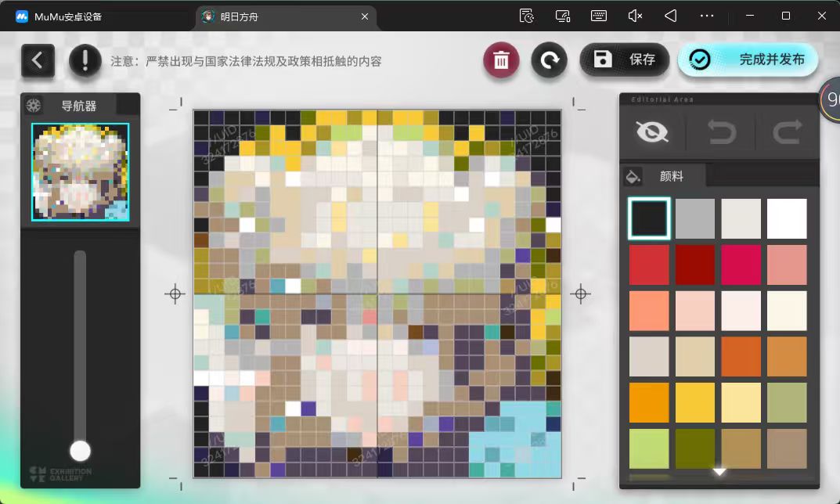This screenshot has height=504, width=840.
Task: Click the paint bucket icon
Action: pos(633,176)
